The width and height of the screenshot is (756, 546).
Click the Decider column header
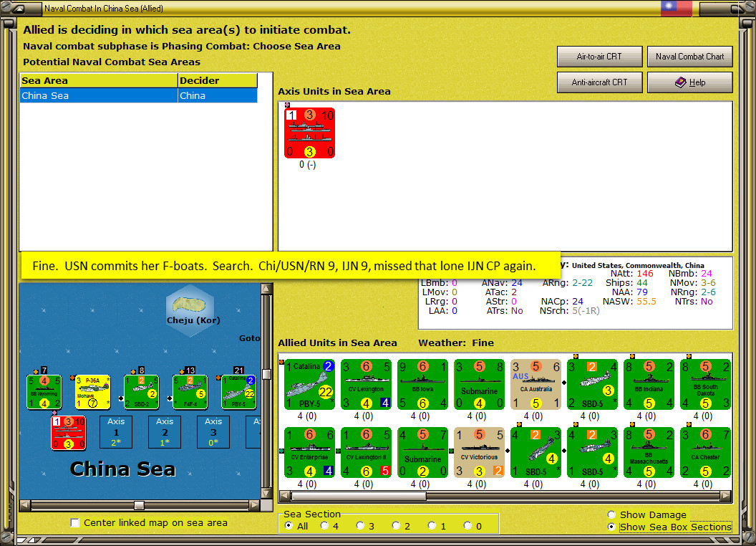[x=218, y=81]
